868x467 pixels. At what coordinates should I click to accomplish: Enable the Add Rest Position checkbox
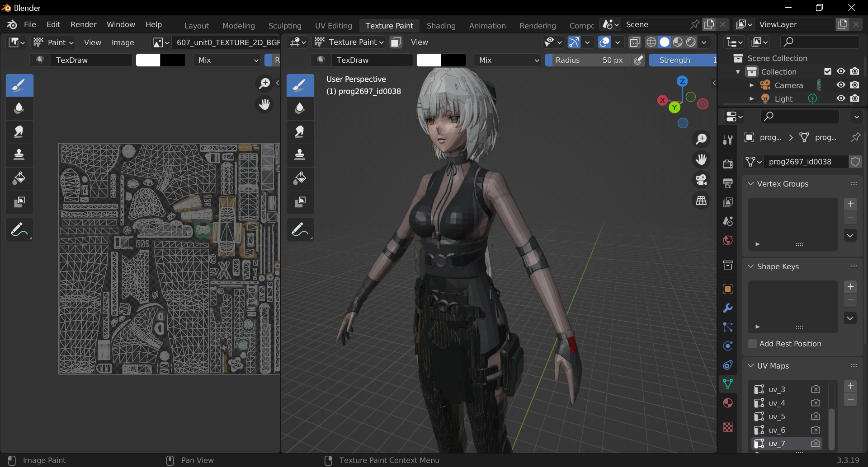(x=753, y=344)
